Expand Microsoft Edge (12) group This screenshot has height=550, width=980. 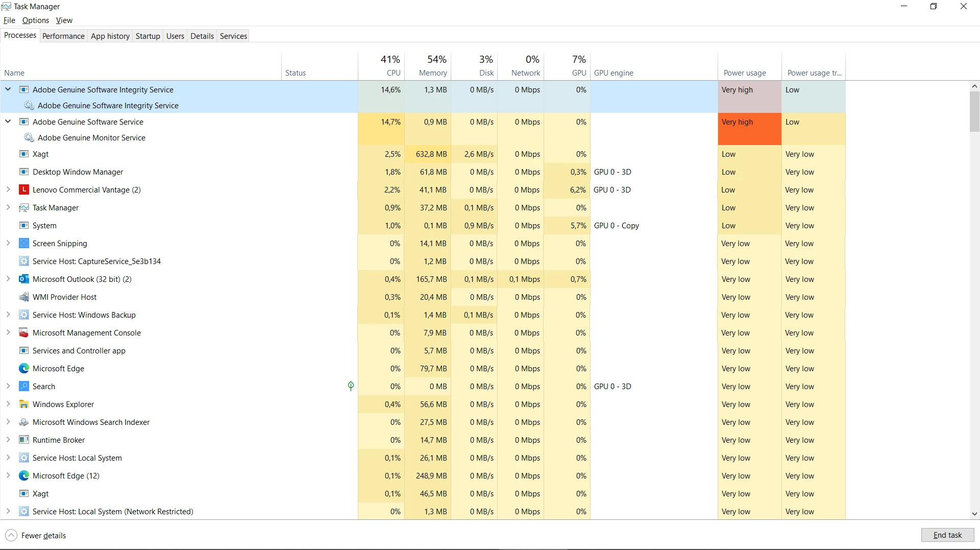[x=8, y=475]
